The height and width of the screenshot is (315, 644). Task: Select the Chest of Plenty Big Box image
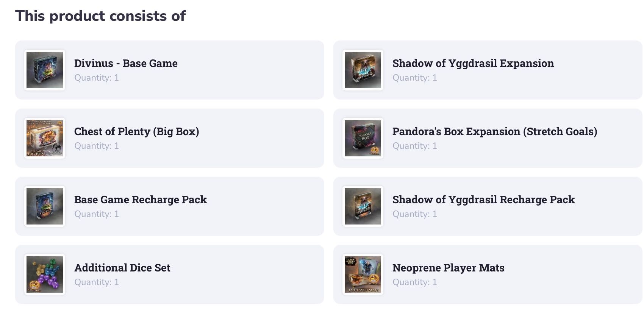point(45,138)
